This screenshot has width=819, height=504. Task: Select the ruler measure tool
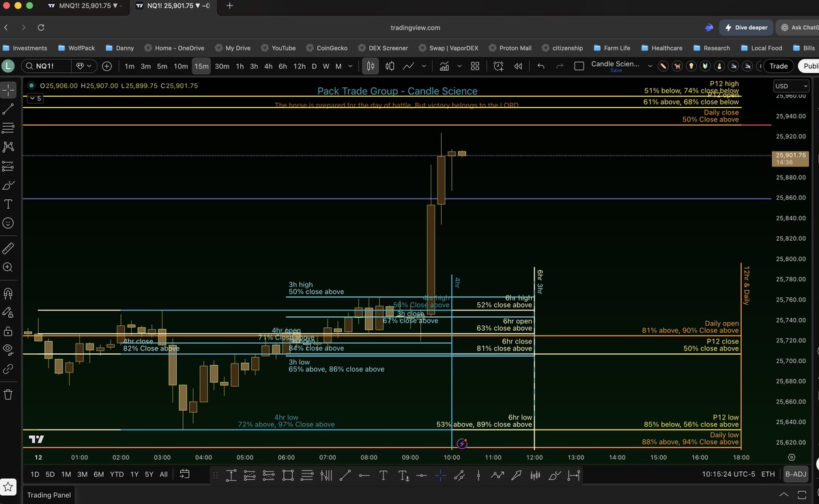click(x=8, y=248)
